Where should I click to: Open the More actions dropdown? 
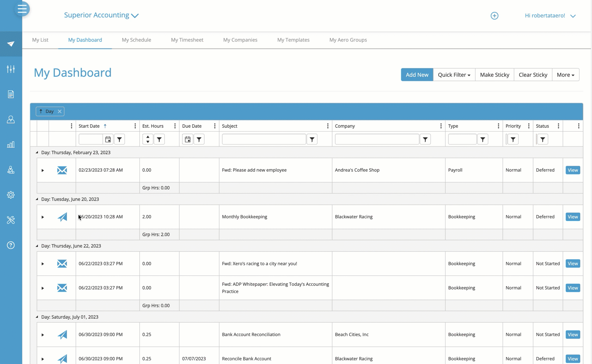coord(565,75)
